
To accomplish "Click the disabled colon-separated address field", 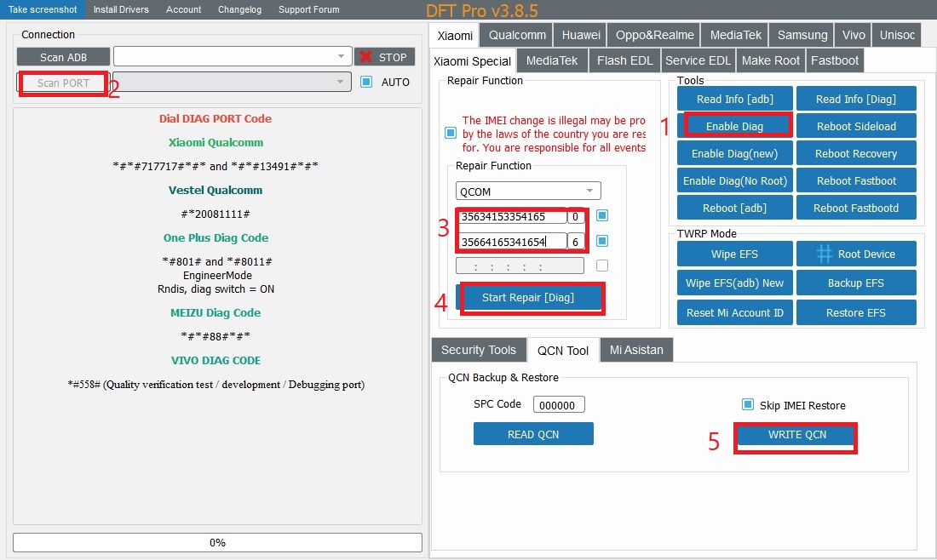I will click(x=520, y=266).
